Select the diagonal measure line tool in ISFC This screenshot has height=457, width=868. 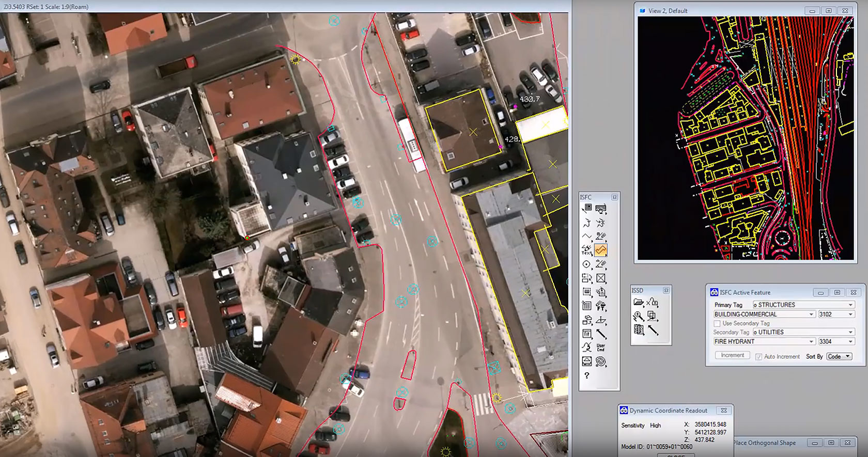600,334
